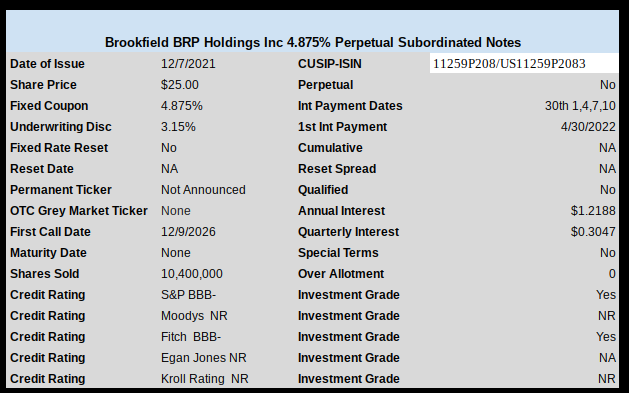The width and height of the screenshot is (629, 393).
Task: Select the CUSIP-ISIN value cell 11259P208/US11259P2083
Action: pyautogui.click(x=524, y=63)
